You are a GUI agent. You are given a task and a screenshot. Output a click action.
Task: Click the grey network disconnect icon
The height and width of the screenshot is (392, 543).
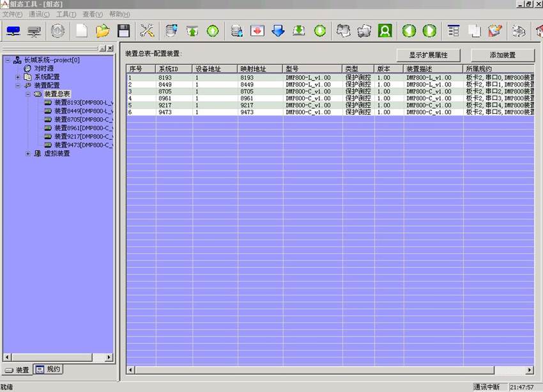pyautogui.click(x=34, y=31)
